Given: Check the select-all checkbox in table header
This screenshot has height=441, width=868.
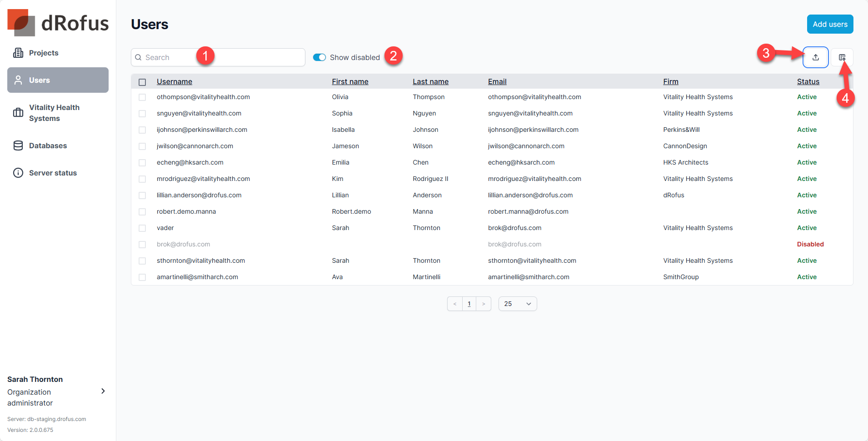Looking at the screenshot, I should point(142,82).
